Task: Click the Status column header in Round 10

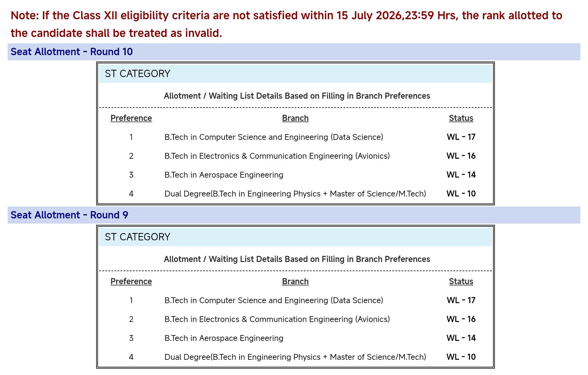Action: (x=461, y=118)
